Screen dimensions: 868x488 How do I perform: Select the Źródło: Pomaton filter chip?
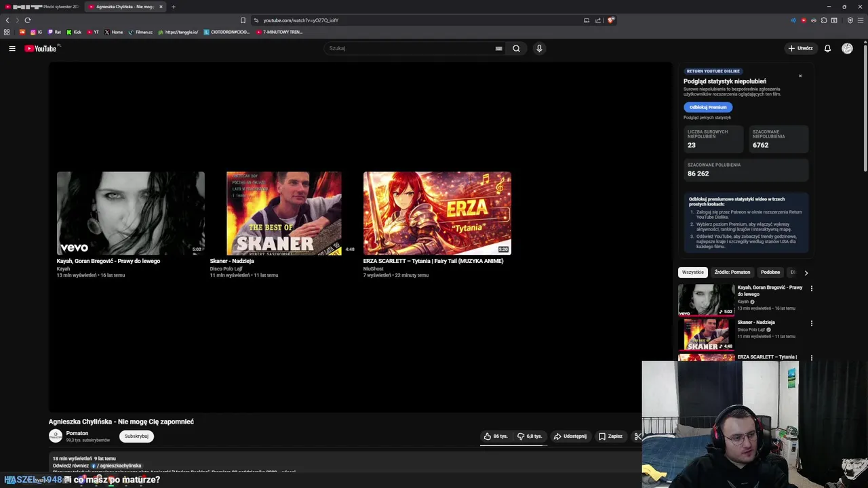(732, 272)
